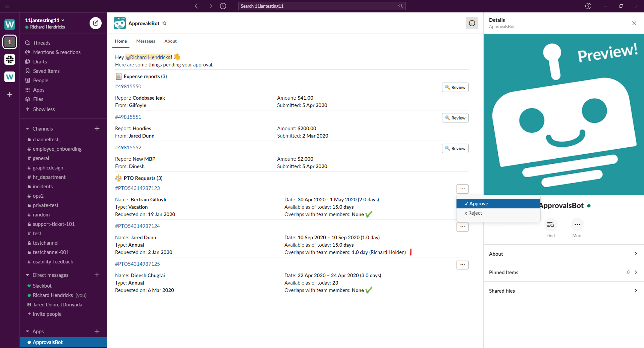This screenshot has height=348, width=644.
Task: Open history with the clock icon
Action: pyautogui.click(x=223, y=6)
